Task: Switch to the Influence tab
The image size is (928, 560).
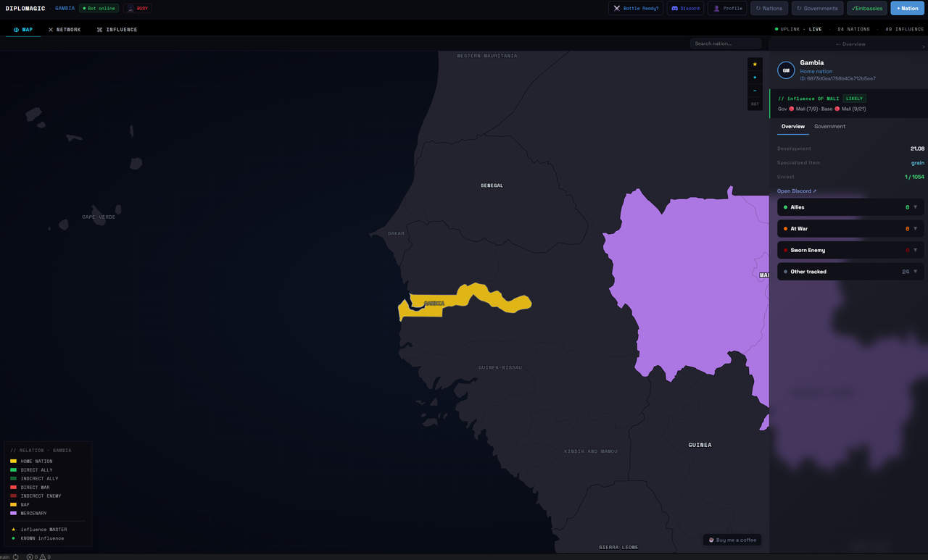Action: [x=117, y=30]
